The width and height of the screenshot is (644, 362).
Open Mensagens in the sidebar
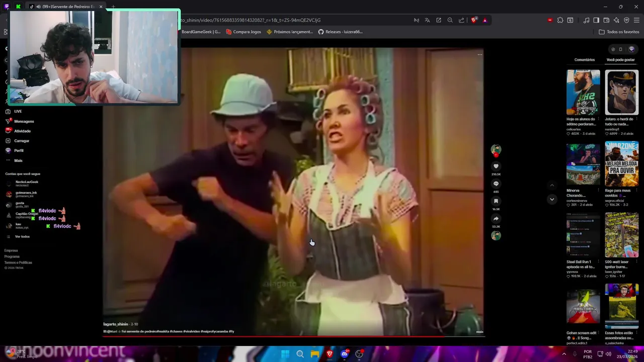pos(20,121)
